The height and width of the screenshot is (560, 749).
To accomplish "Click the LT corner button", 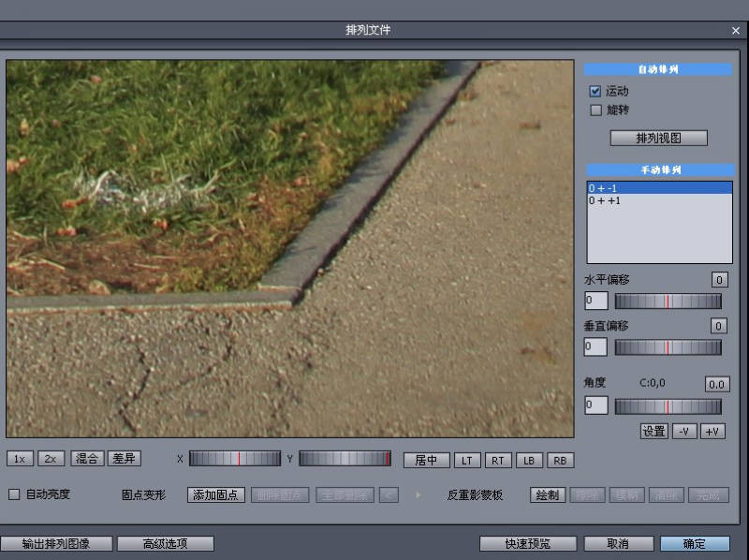I will coord(467,460).
